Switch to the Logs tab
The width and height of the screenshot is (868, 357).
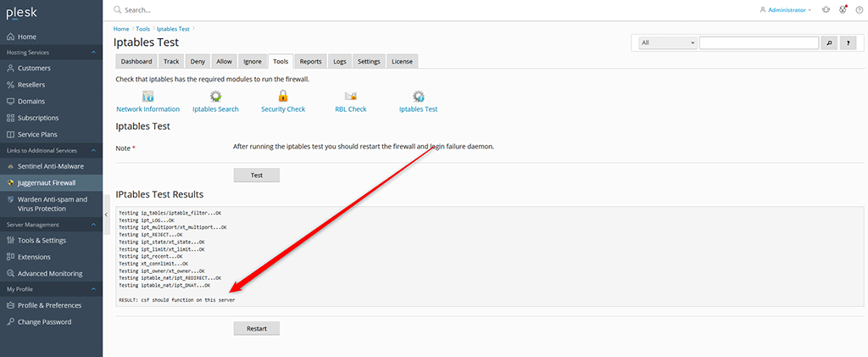click(339, 61)
